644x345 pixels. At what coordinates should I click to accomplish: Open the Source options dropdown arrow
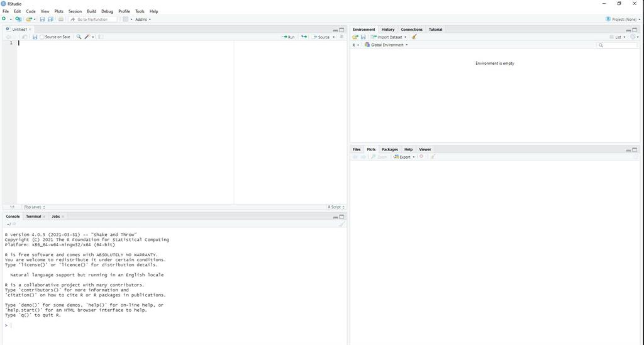tap(334, 37)
